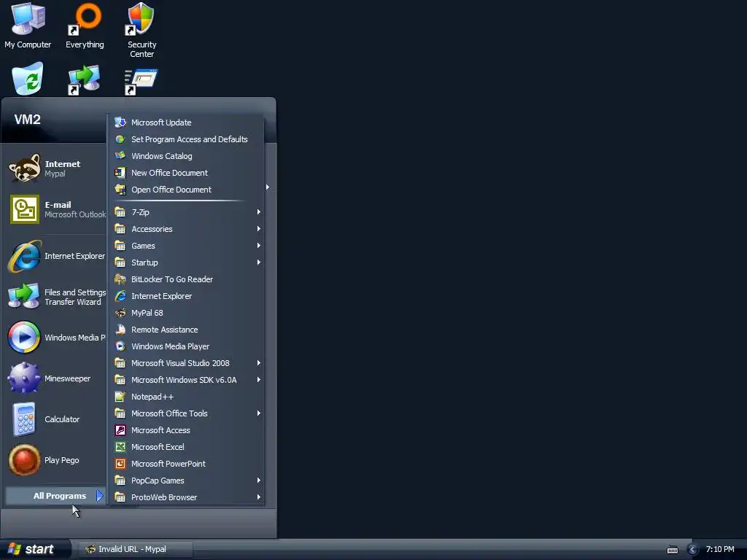Image resolution: width=747 pixels, height=560 pixels.
Task: Switch to Invalid URL - Mypal taskbar window
Action: click(135, 549)
